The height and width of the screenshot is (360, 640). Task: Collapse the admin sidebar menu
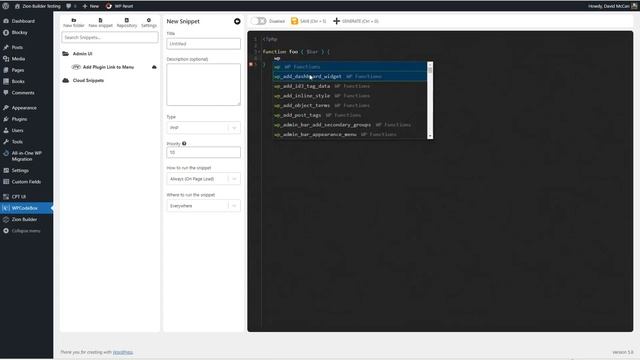pyautogui.click(x=25, y=231)
